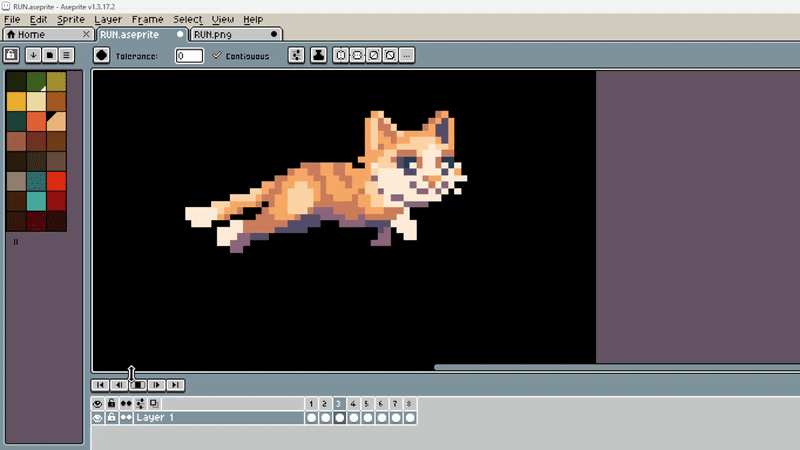
Task: Click the modified dot on RUN.png tab
Action: [x=274, y=34]
